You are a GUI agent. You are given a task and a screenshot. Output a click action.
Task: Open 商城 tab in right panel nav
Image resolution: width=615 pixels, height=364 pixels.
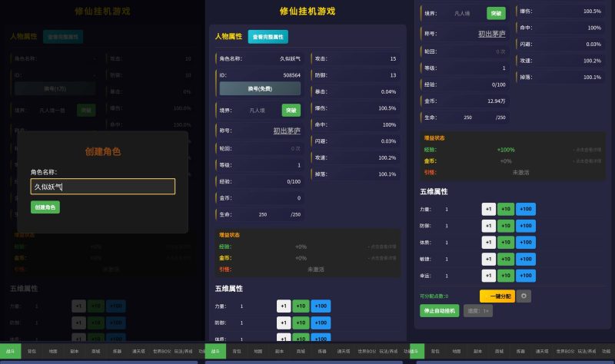pyautogui.click(x=499, y=351)
